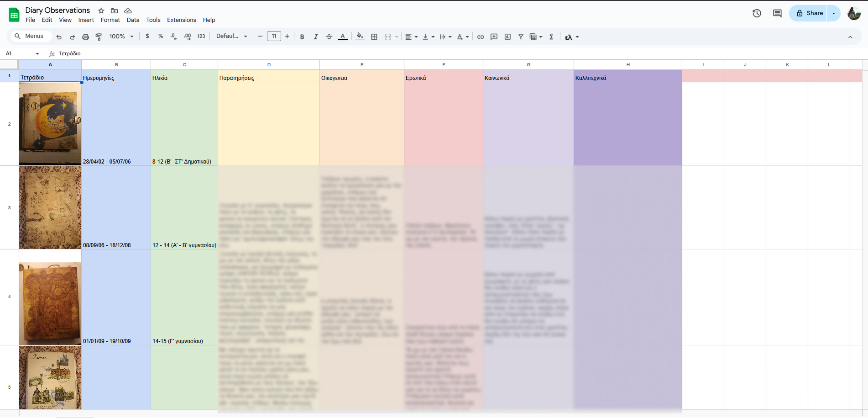Select the moon notebook image thumbnail
Viewport: 868px width, 418px height.
[x=50, y=124]
